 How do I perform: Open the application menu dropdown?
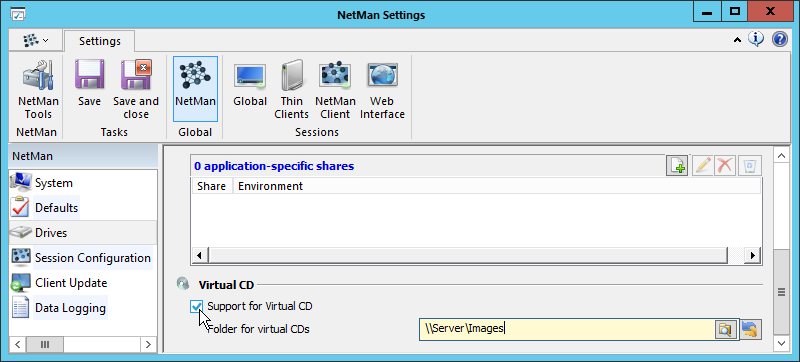pos(36,40)
